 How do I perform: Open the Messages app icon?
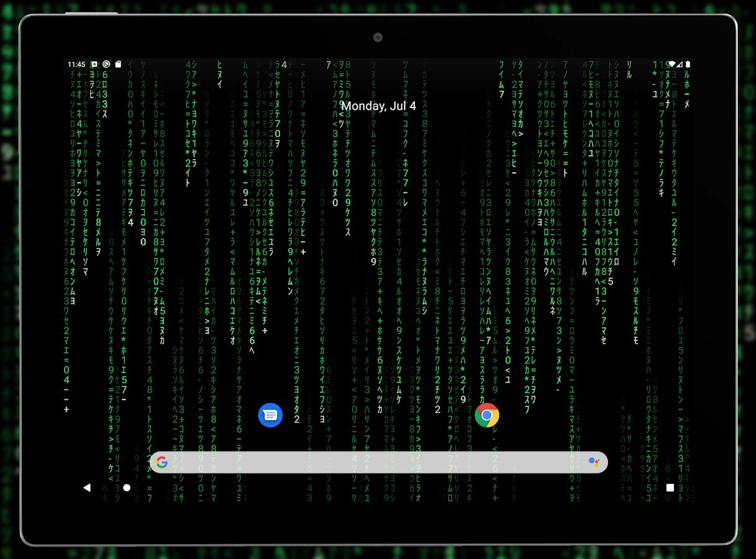(x=270, y=415)
